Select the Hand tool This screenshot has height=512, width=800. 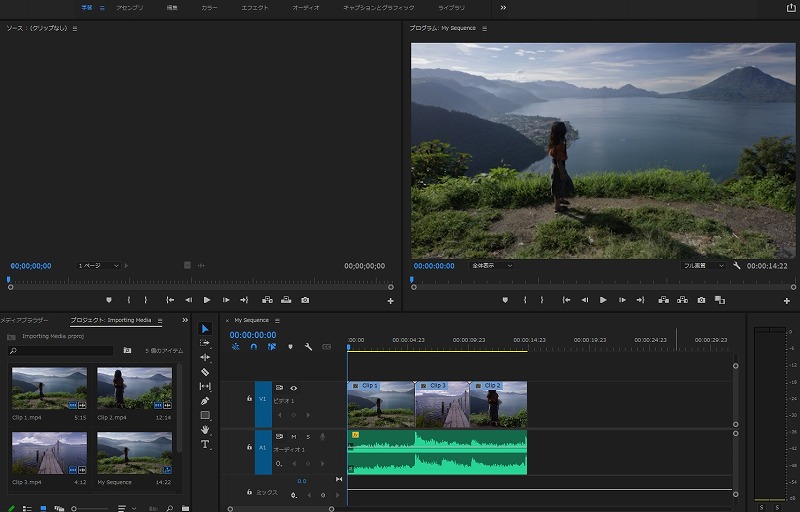tap(205, 430)
